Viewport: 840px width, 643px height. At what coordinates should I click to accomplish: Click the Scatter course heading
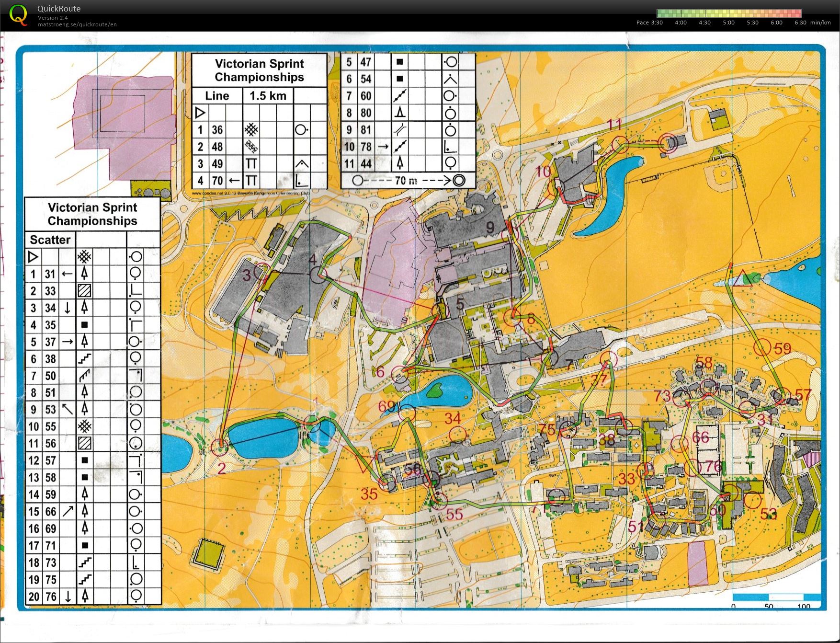click(x=50, y=240)
